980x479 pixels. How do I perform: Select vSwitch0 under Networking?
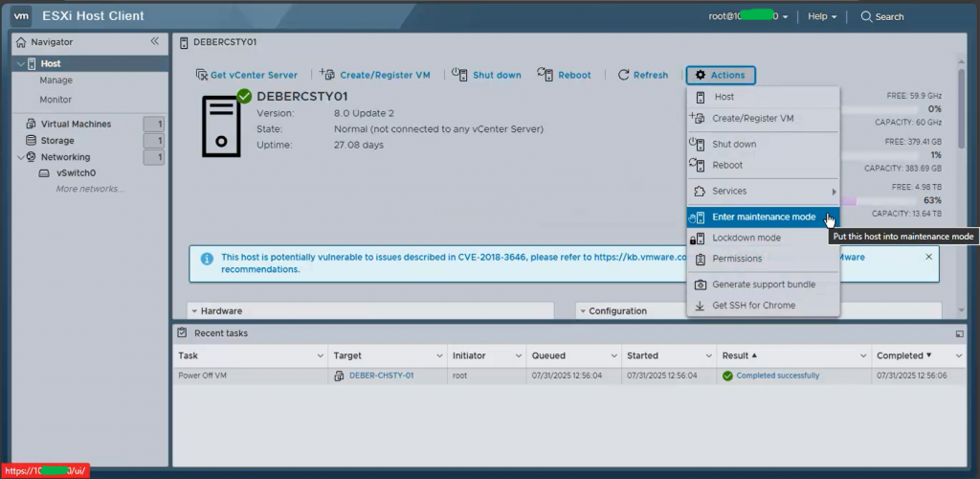point(76,173)
